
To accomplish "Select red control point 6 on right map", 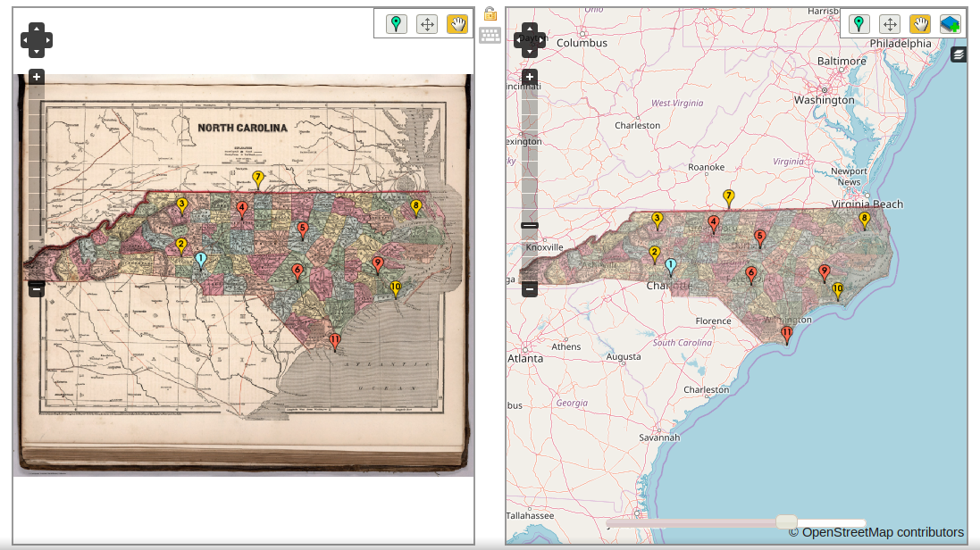I will coord(751,274).
